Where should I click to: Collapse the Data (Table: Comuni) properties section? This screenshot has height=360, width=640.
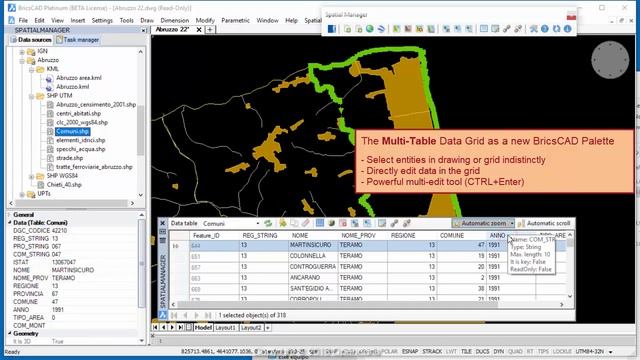pyautogui.click(x=9, y=222)
